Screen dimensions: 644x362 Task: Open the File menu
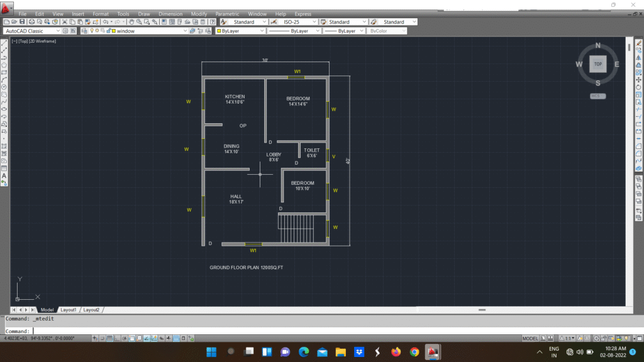pos(22,14)
